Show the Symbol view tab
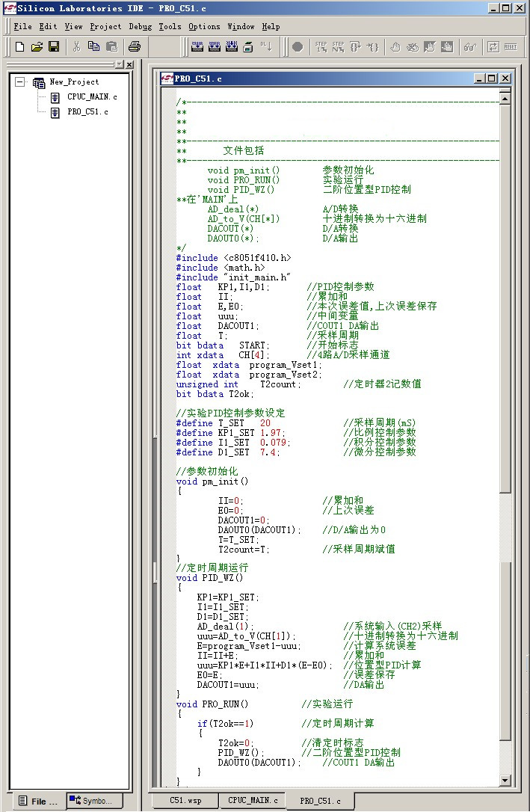530x812 pixels. click(96, 801)
